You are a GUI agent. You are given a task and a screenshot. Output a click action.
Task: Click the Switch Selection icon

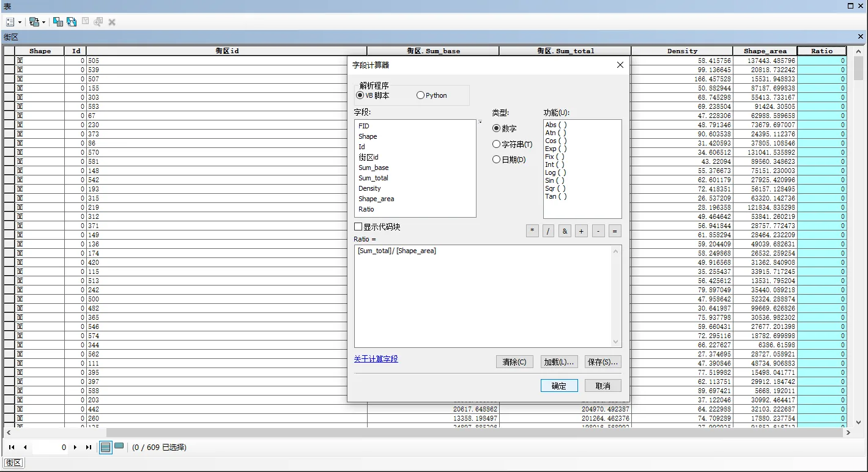coord(72,22)
